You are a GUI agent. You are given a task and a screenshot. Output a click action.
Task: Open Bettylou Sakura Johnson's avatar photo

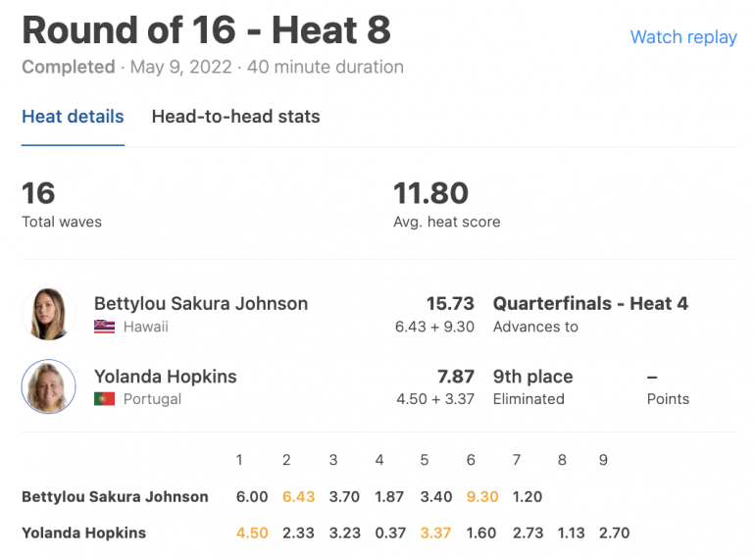48,314
